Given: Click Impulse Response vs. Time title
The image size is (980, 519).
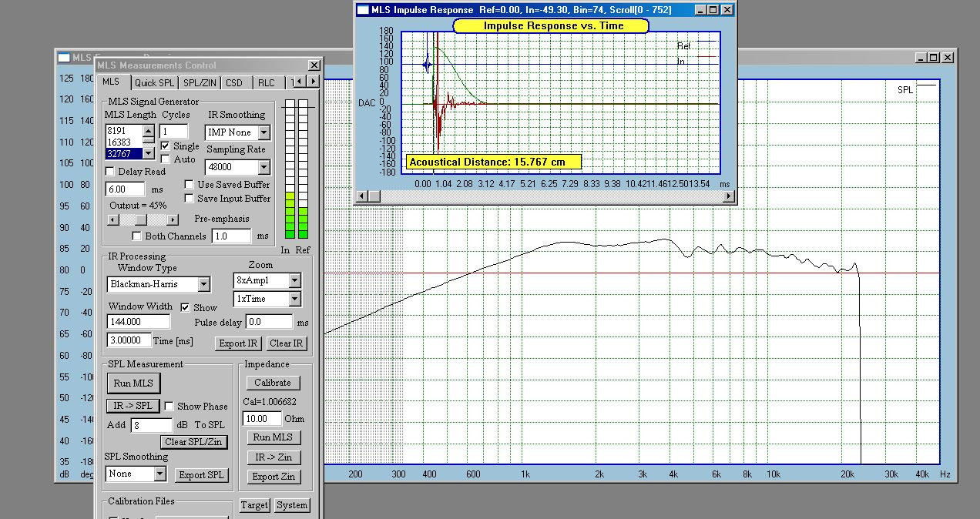Looking at the screenshot, I should (551, 25).
